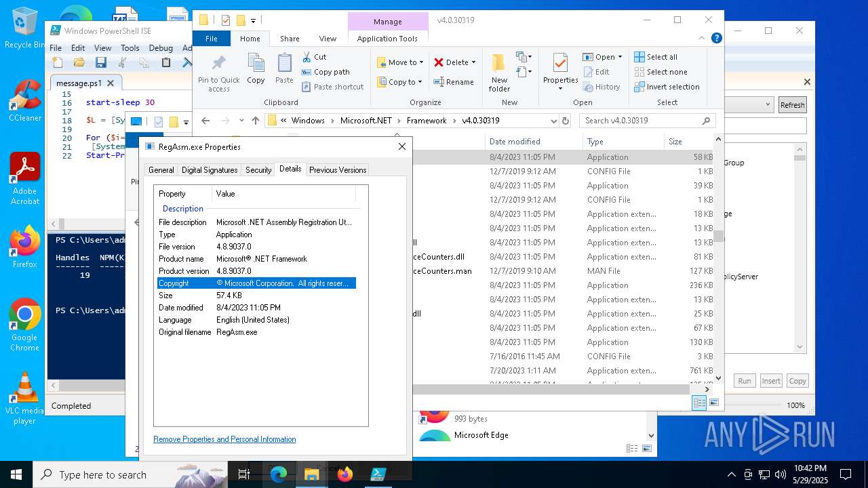Switch to large icons view in Explorer
The width and height of the screenshot is (868, 488).
(x=714, y=403)
